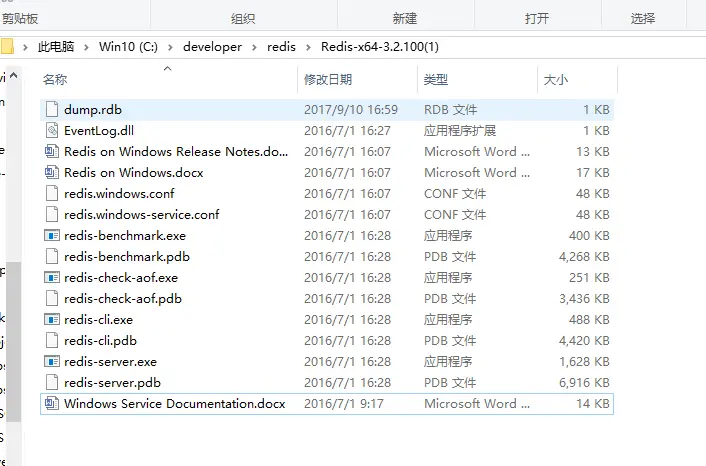Go to redis folder in breadcrumb

coord(281,47)
